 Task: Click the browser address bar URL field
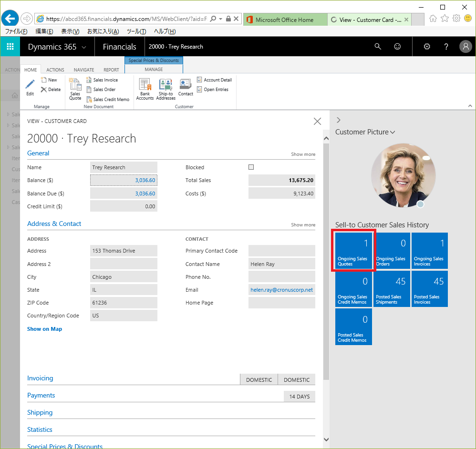(126, 19)
